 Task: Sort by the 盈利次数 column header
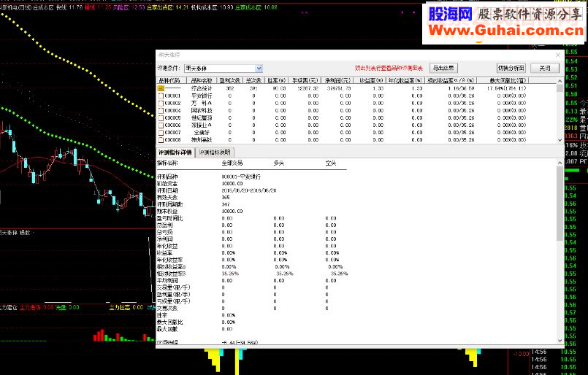pos(229,80)
